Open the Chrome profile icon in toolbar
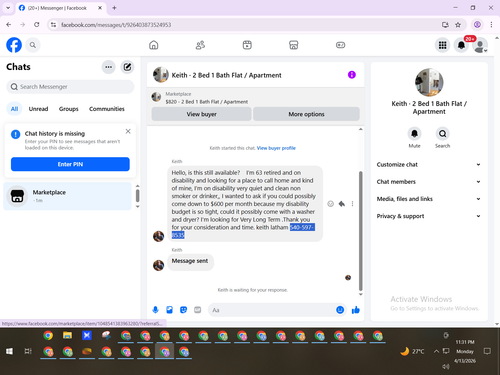 click(477, 25)
